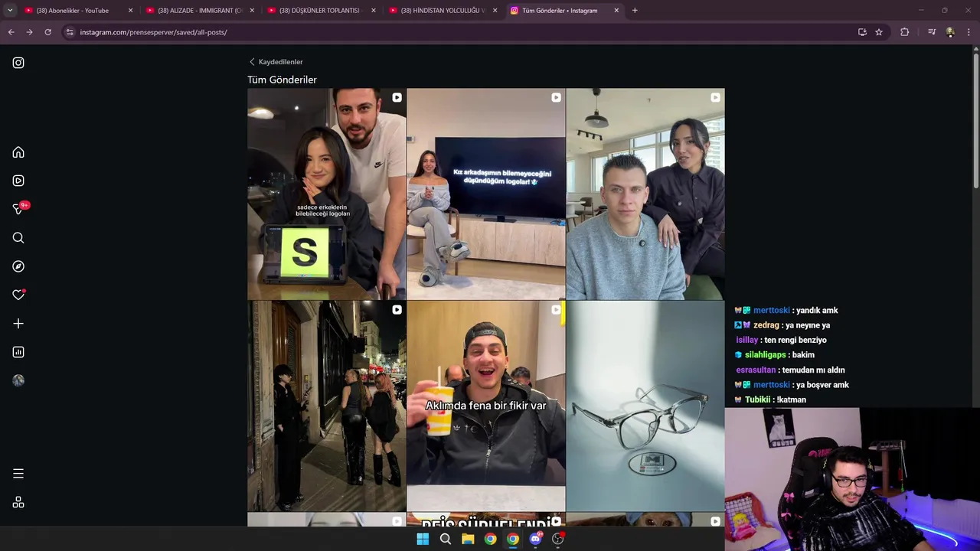
Task: Open Chrome three-dot menu
Action: click(x=969, y=32)
